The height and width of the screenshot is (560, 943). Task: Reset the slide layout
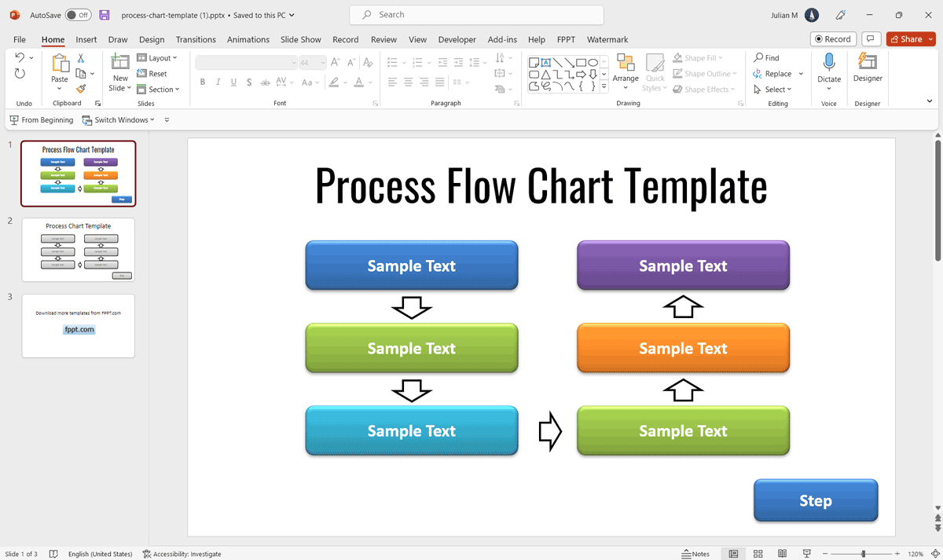[152, 74]
